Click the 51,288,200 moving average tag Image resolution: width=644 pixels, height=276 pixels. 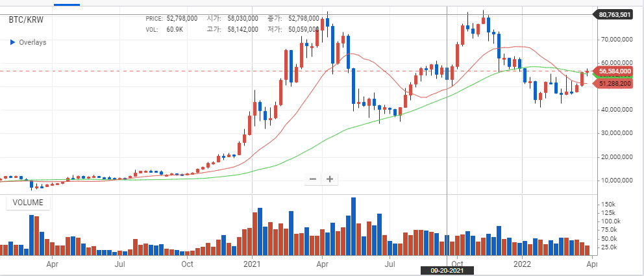614,84
